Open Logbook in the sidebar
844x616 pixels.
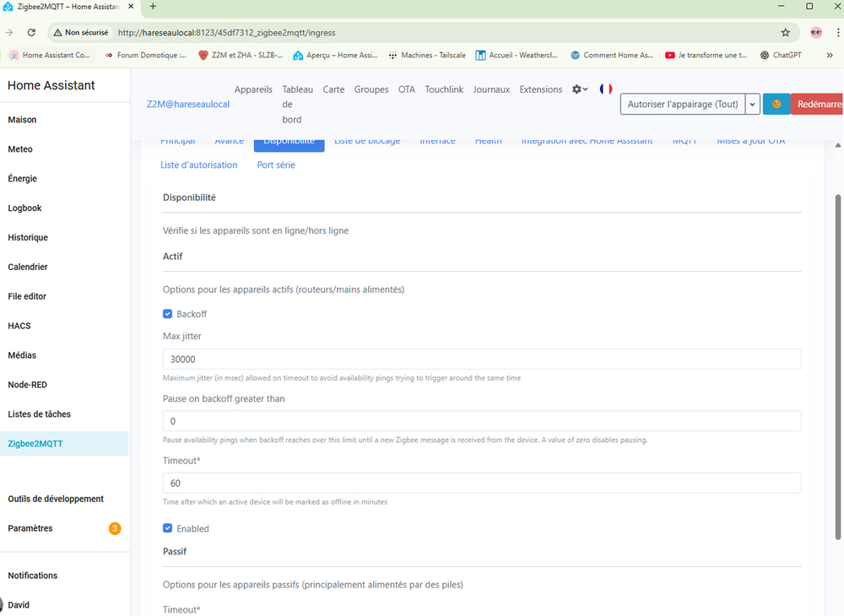[24, 208]
